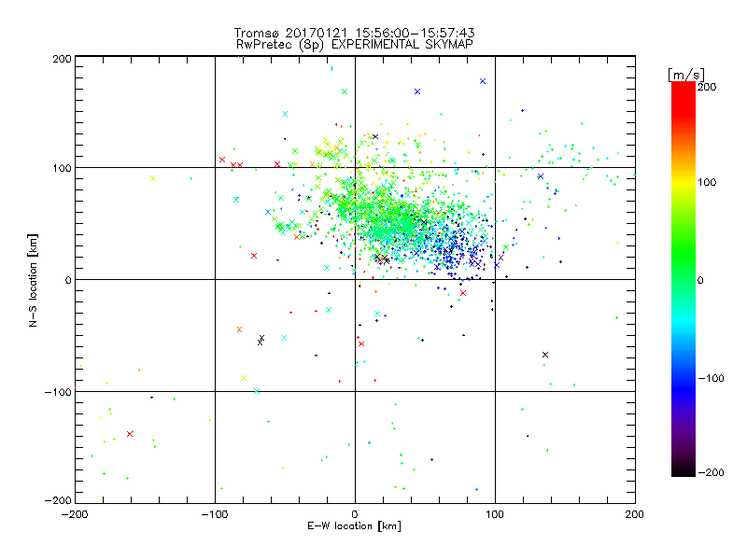Screen dimensions: 747x560
Task: Click N-S axis tick label '-100'
Action: (x=58, y=392)
